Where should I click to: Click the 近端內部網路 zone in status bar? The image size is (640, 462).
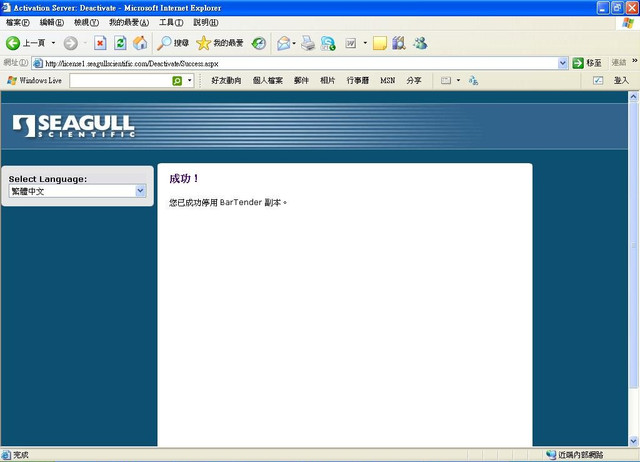pos(575,455)
